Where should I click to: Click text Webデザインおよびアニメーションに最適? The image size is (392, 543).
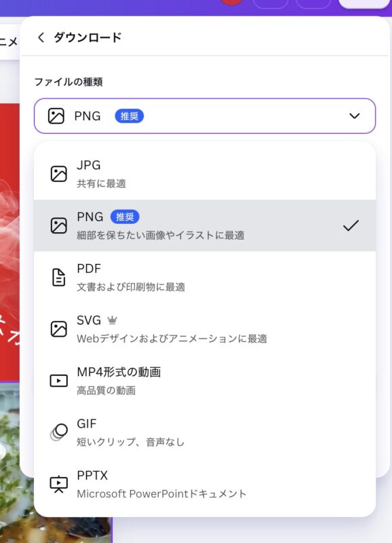coord(172,339)
